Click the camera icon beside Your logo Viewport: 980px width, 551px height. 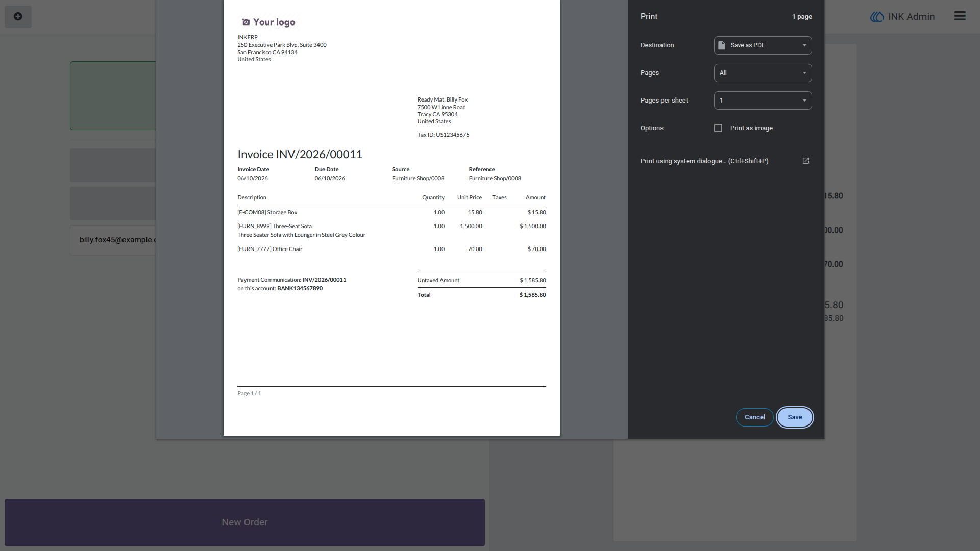(x=246, y=22)
